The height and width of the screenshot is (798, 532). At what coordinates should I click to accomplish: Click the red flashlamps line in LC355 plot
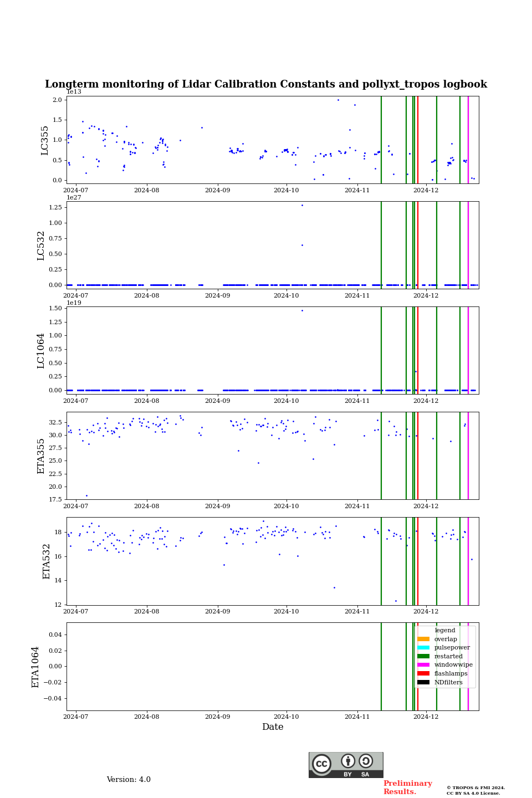418,140
